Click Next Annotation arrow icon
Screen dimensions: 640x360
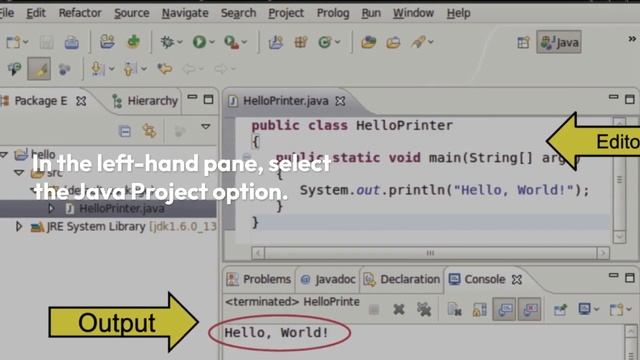pyautogui.click(x=97, y=69)
